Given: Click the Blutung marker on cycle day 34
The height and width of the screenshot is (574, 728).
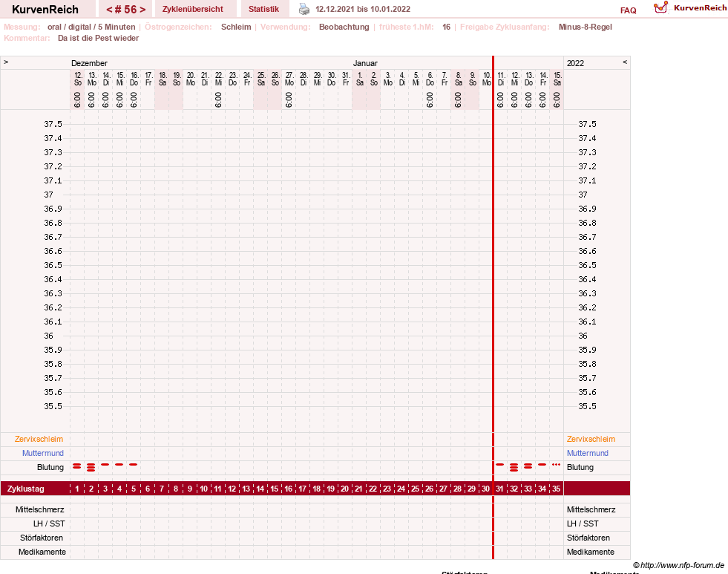Looking at the screenshot, I should [x=542, y=464].
